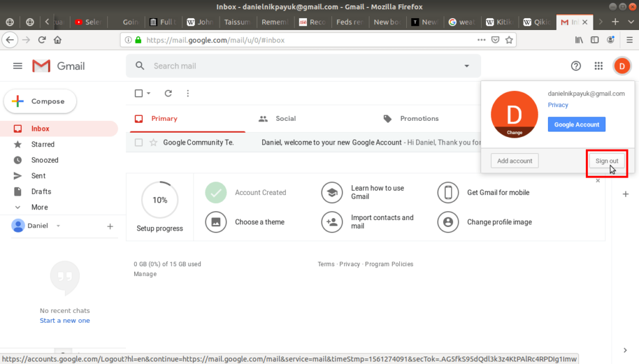Go back with Firefox back arrow

pyautogui.click(x=10, y=40)
